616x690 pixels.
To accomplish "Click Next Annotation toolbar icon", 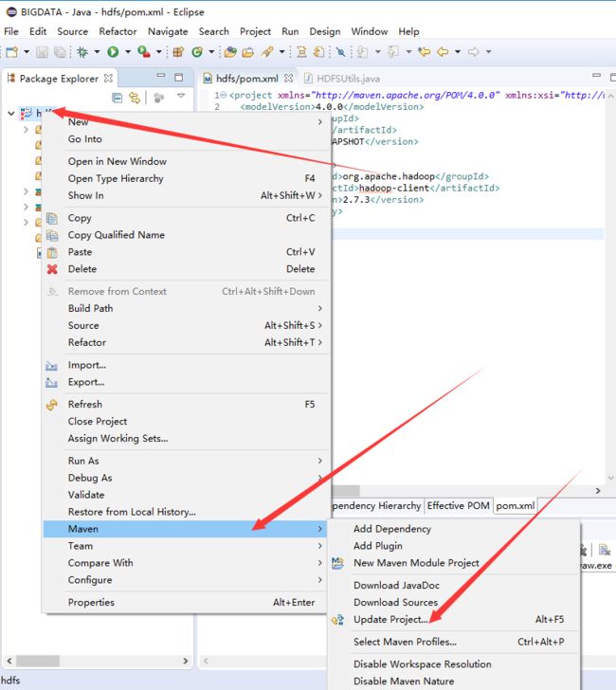I will tap(363, 52).
